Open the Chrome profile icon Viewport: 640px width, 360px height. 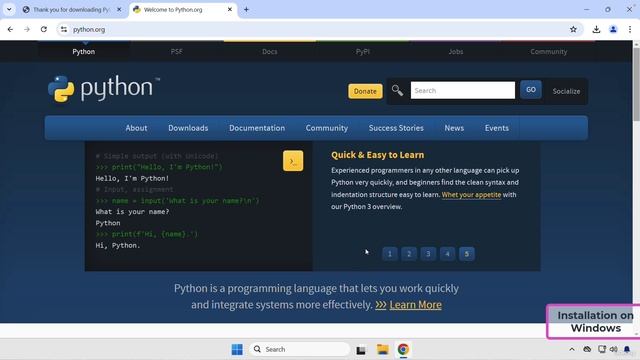click(x=613, y=29)
